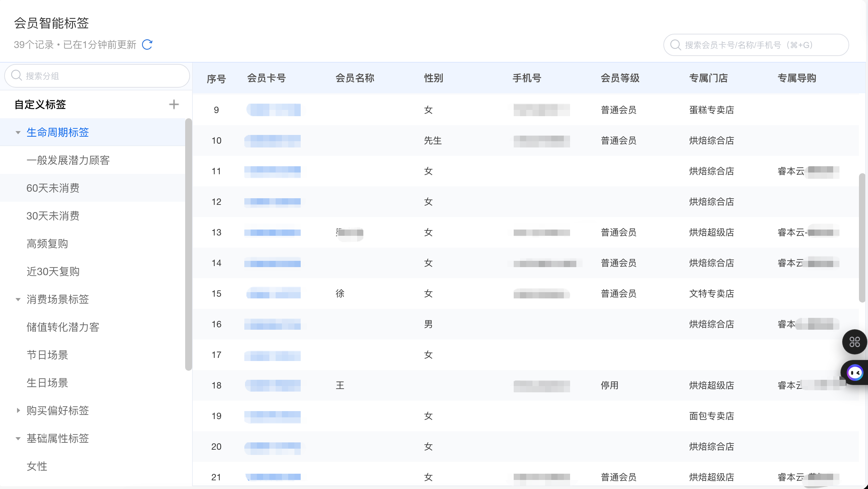Collapse the 消费场景标签 group arrow
Image resolution: width=868 pixels, height=489 pixels.
click(x=18, y=299)
